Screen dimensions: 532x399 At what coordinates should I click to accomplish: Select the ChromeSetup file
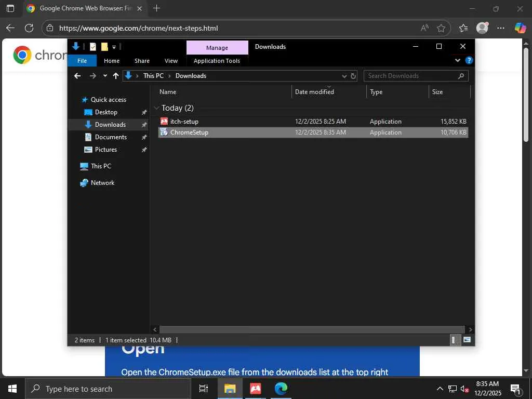(x=313, y=132)
